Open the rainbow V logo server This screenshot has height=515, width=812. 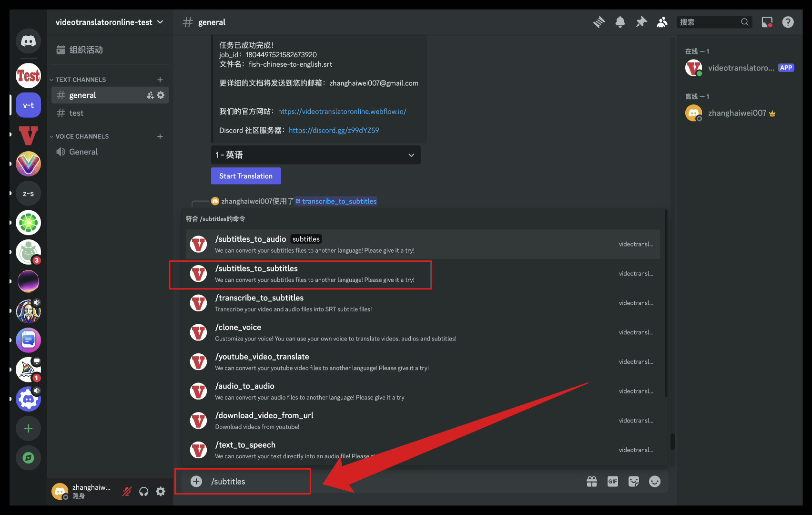click(28, 164)
